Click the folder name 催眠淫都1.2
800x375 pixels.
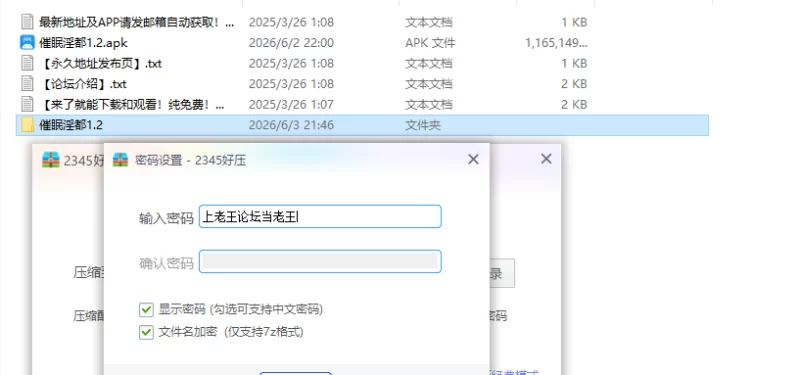coord(71,125)
